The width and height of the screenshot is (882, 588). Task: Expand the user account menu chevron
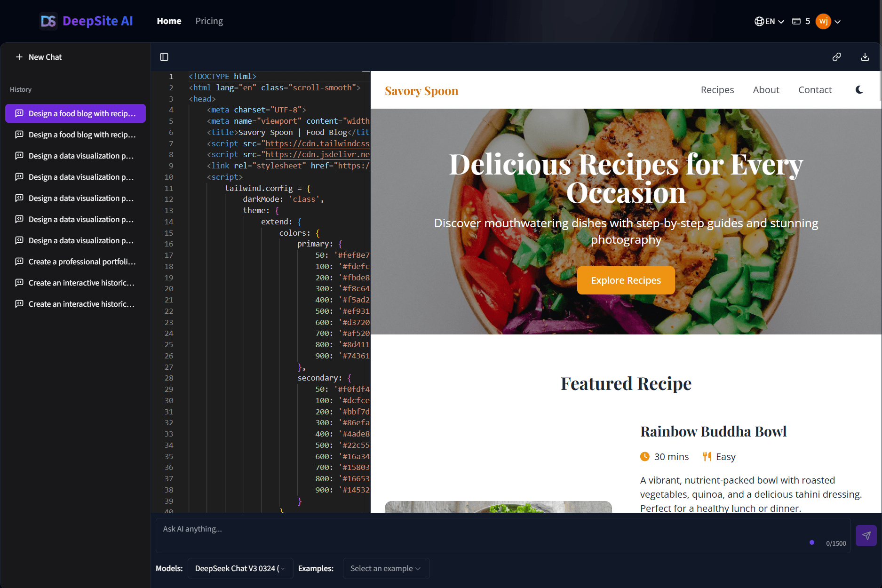(x=838, y=22)
